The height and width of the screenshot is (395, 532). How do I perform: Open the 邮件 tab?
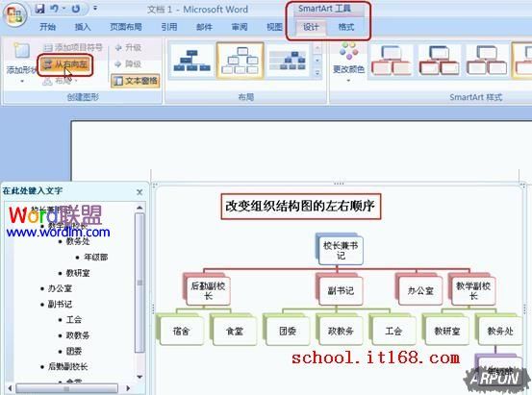pyautogui.click(x=204, y=27)
